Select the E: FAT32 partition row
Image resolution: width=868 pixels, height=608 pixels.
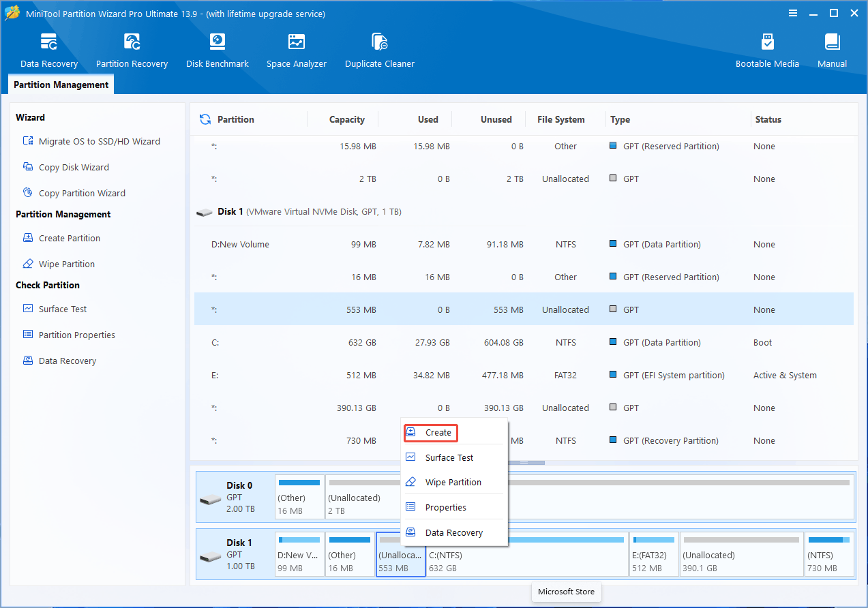524,375
